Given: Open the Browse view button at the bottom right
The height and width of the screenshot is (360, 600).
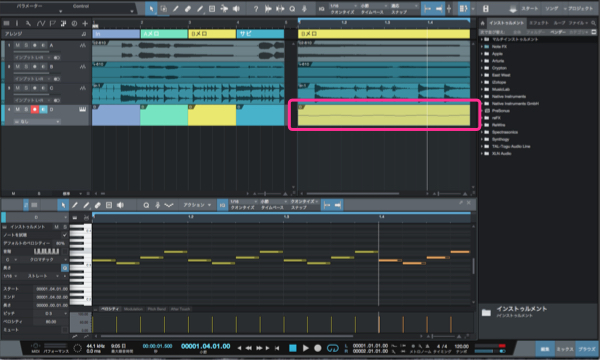Looking at the screenshot, I should [x=587, y=349].
